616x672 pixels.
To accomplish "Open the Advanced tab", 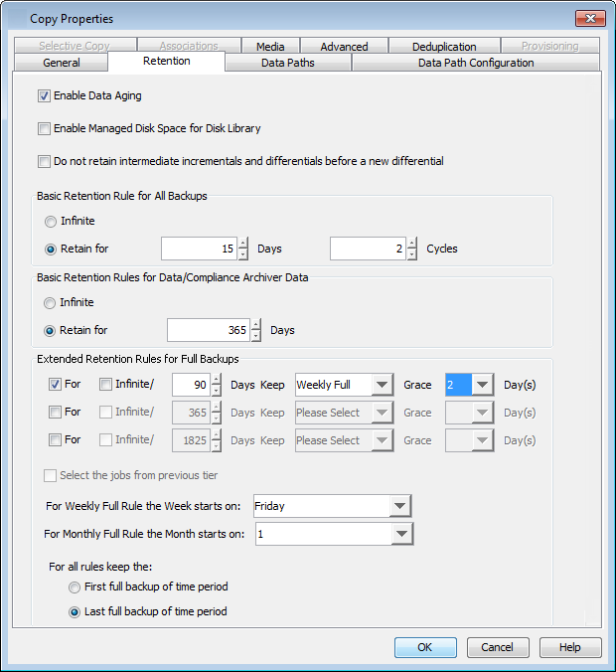I will (344, 47).
